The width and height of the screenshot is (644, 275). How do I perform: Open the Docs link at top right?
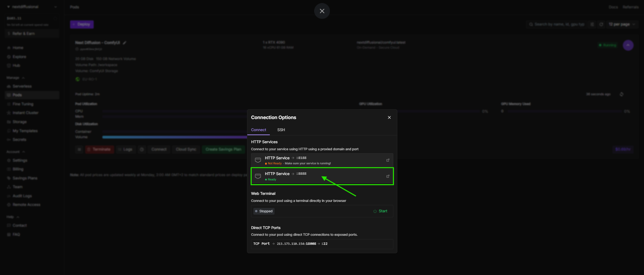coord(613,7)
